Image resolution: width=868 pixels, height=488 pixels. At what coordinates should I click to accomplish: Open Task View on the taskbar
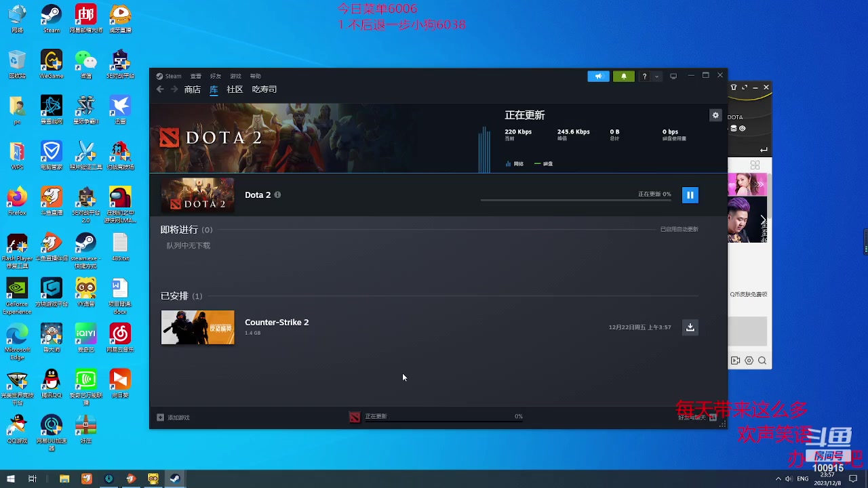pos(32,479)
